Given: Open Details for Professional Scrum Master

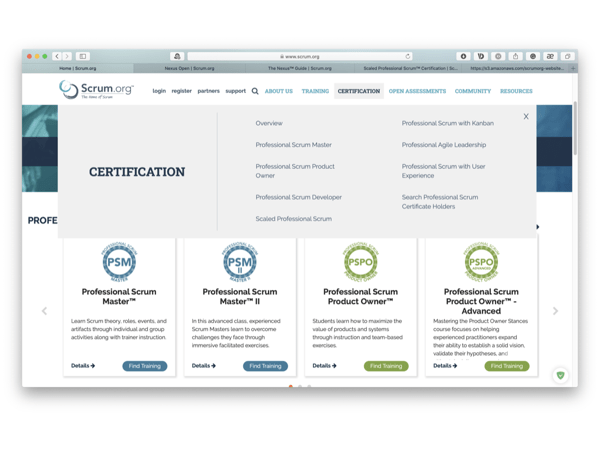Looking at the screenshot, I should 83,366.
